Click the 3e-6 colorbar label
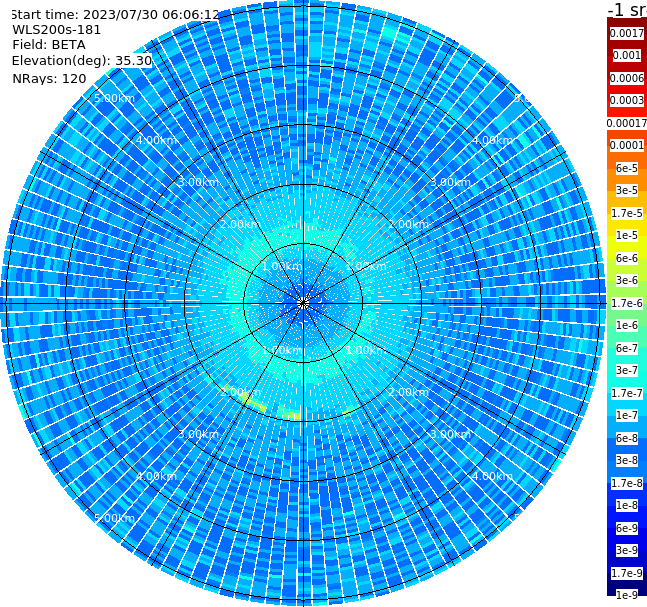647x607 pixels. click(627, 280)
